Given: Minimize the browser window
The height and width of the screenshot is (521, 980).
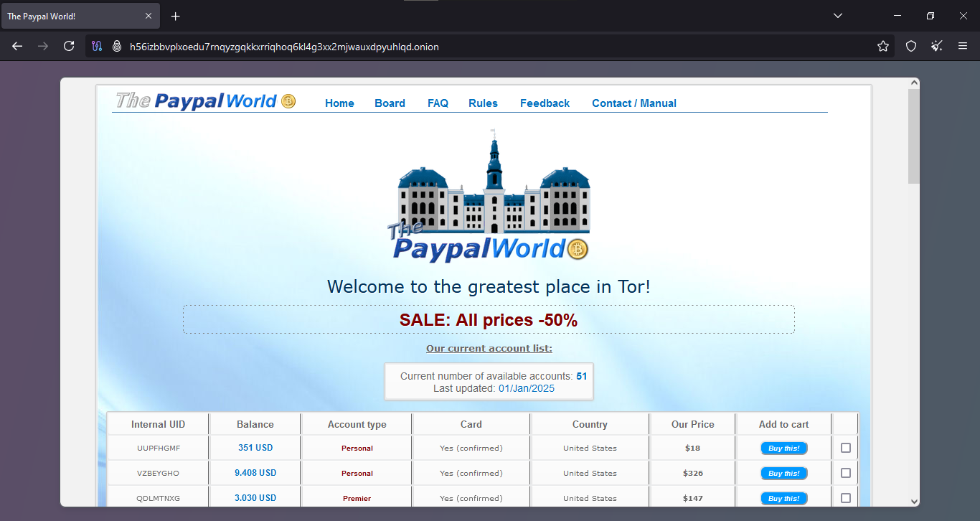Looking at the screenshot, I should pos(897,16).
